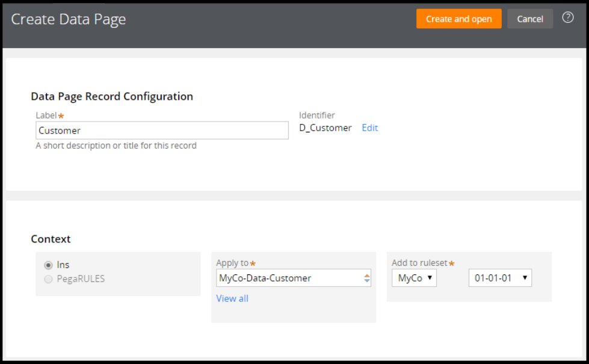Click the Context section heading
Screen dimensions: 589x364
point(51,239)
